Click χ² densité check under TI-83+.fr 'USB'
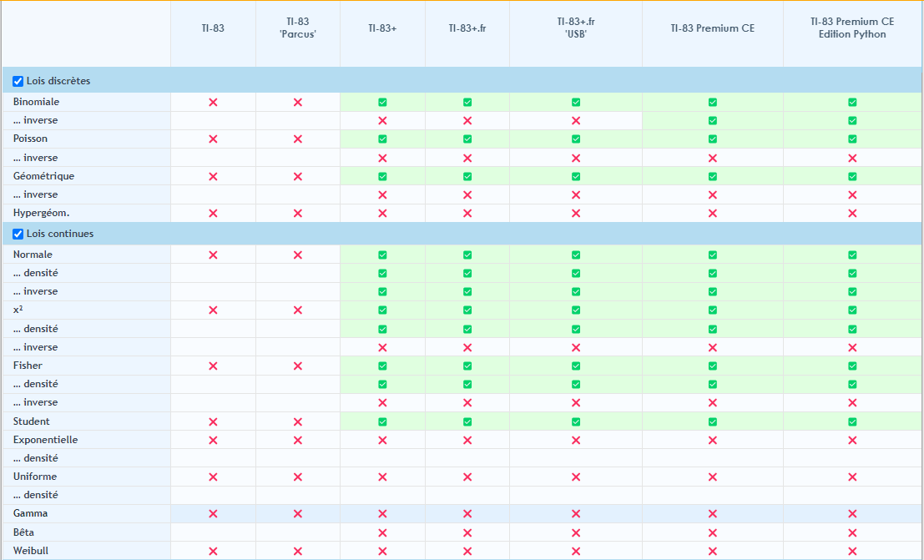 (x=576, y=329)
